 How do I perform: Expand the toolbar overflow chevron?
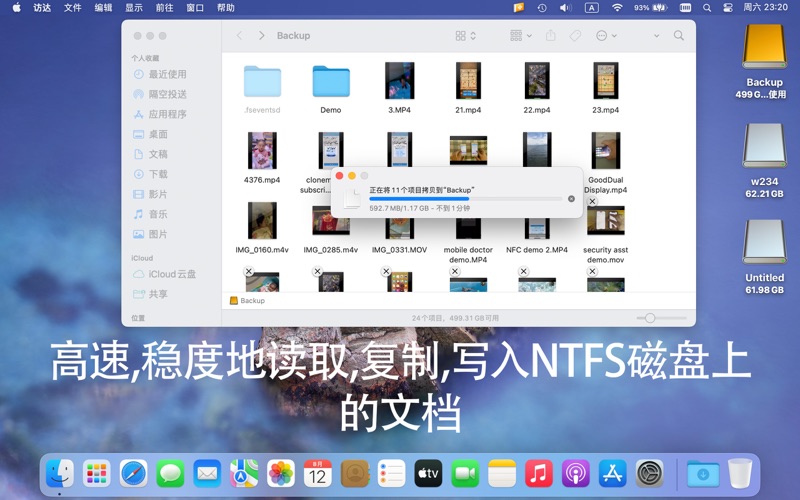point(657,36)
